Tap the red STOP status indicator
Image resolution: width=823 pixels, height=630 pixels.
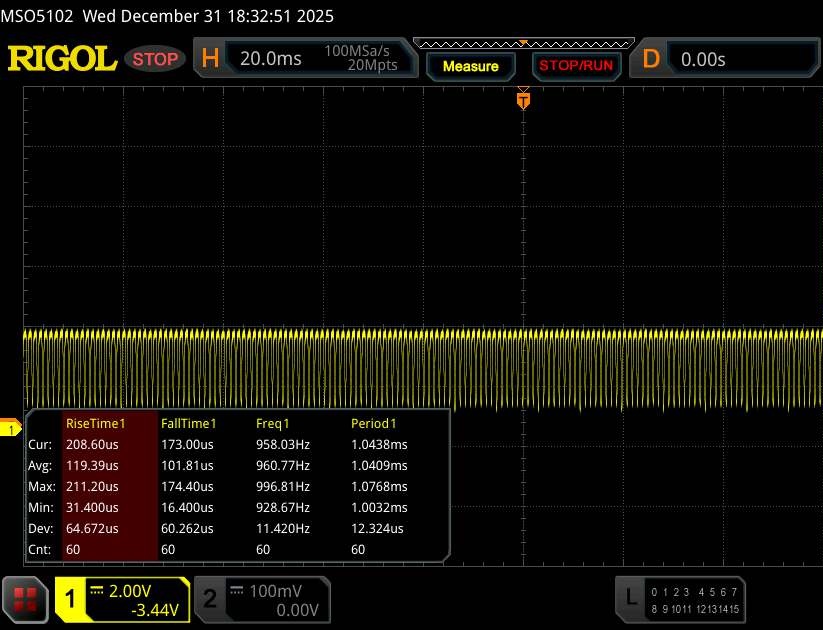156,59
